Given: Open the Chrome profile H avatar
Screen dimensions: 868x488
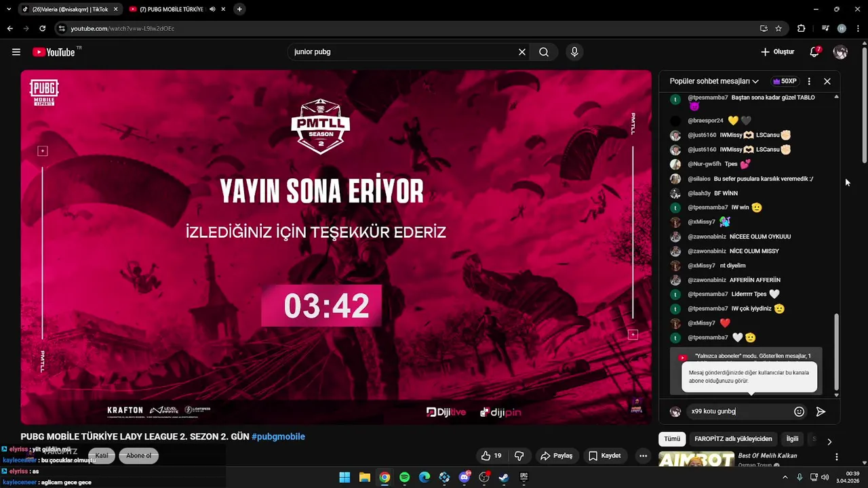Looking at the screenshot, I should tap(842, 28).
